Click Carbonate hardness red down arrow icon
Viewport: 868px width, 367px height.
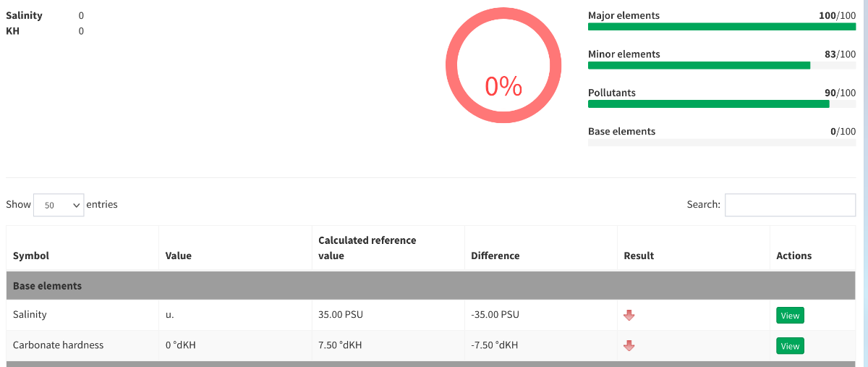click(x=629, y=345)
